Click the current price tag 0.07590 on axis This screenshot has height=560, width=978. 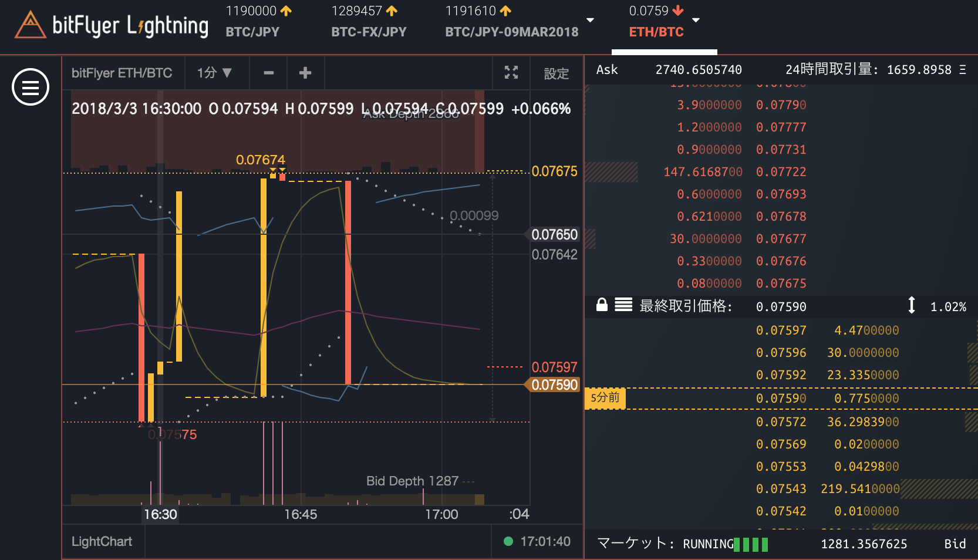click(x=554, y=385)
